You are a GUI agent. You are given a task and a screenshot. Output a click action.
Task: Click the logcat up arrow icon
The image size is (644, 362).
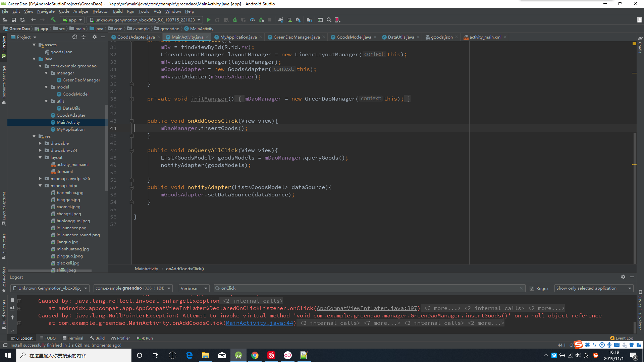point(12,317)
